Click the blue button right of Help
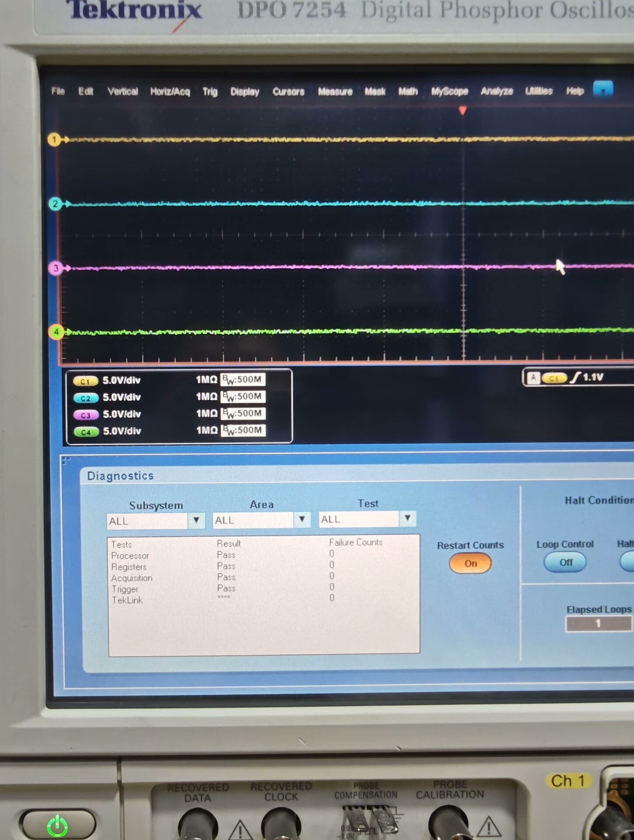The image size is (634, 840). (x=603, y=89)
